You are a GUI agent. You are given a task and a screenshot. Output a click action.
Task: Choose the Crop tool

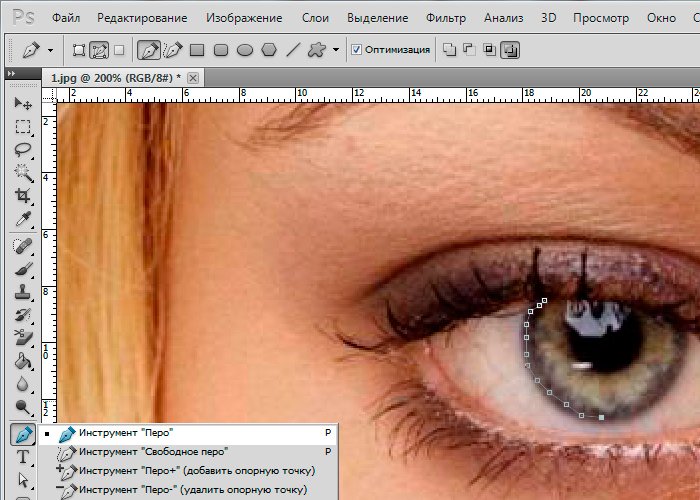[22, 196]
